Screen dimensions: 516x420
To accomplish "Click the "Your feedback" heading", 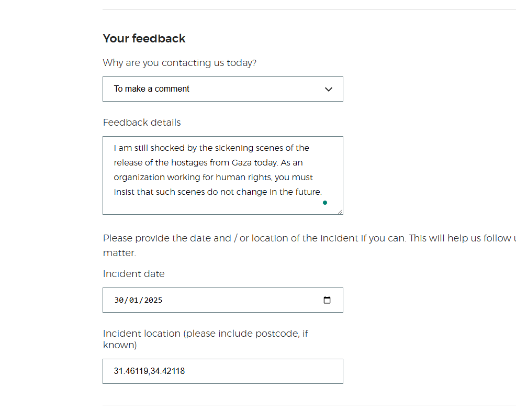I will [144, 39].
